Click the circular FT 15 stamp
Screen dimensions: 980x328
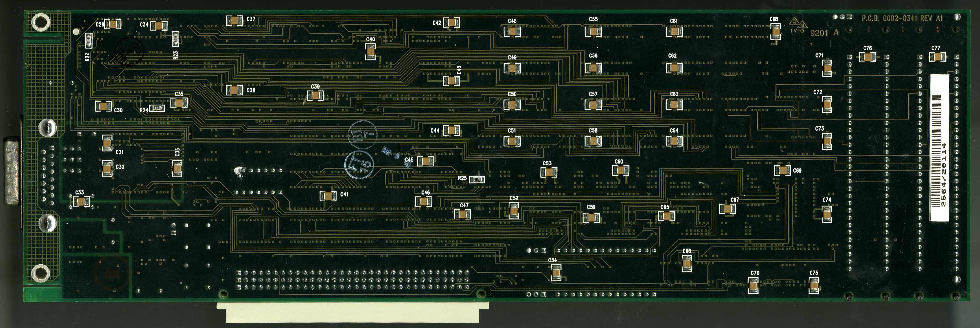pyautogui.click(x=359, y=164)
